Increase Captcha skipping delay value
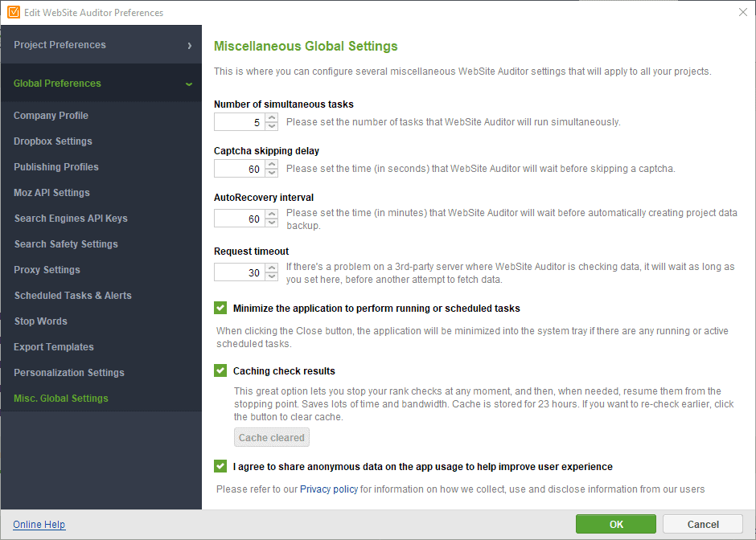The width and height of the screenshot is (756, 540). (x=272, y=164)
